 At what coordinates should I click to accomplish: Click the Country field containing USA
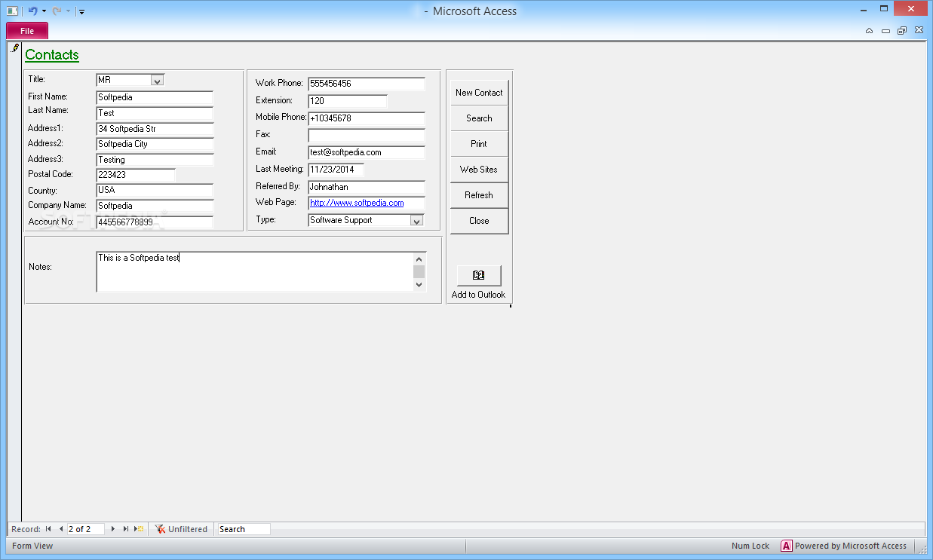click(x=155, y=190)
